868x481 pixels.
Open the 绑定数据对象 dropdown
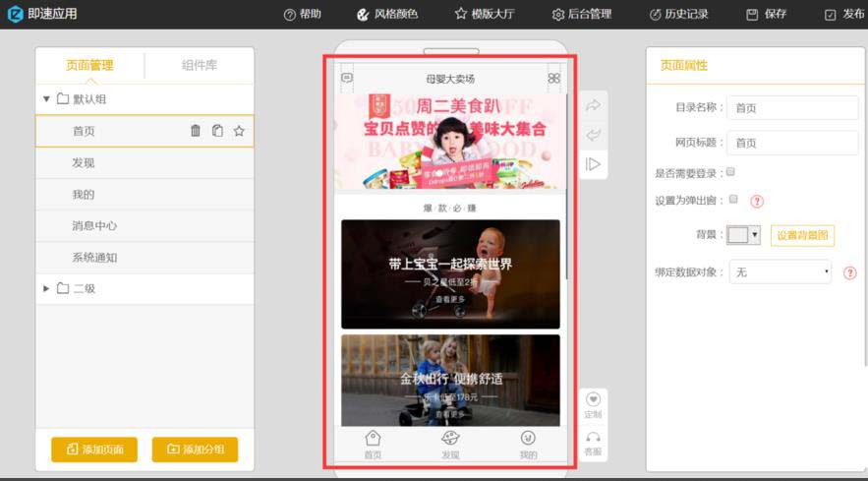tap(781, 272)
